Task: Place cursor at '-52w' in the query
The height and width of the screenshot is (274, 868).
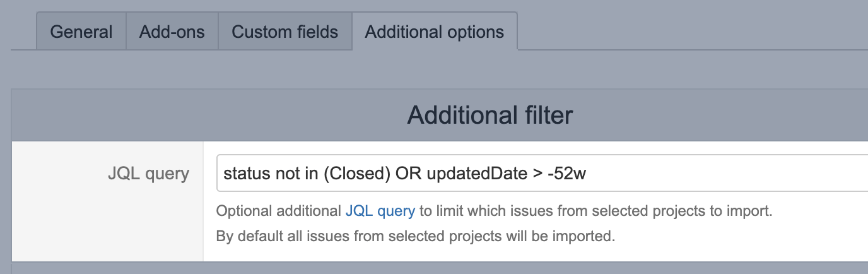Action: click(x=566, y=174)
